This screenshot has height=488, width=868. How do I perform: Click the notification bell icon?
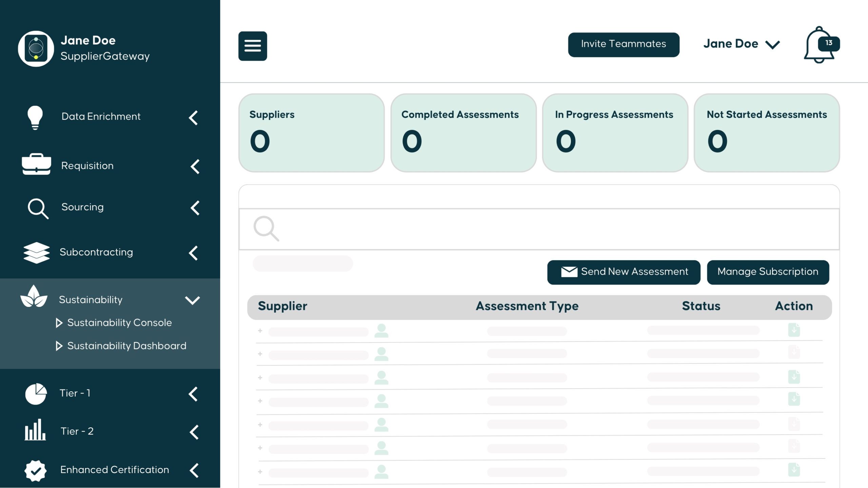point(819,46)
